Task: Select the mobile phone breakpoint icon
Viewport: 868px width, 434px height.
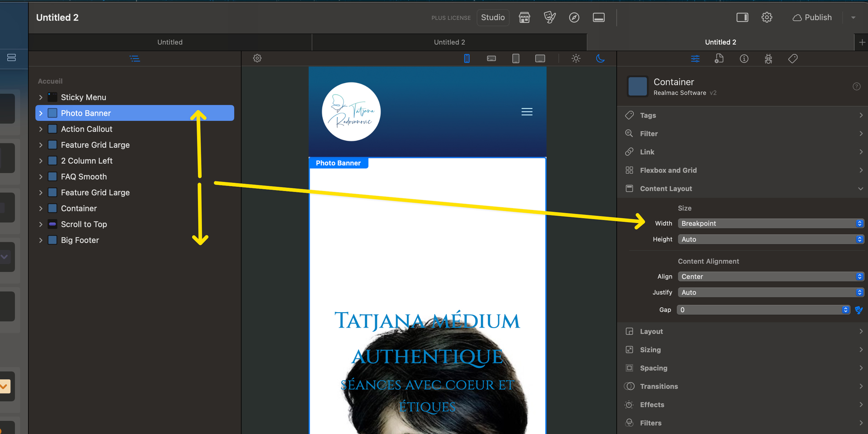Action: tap(467, 58)
